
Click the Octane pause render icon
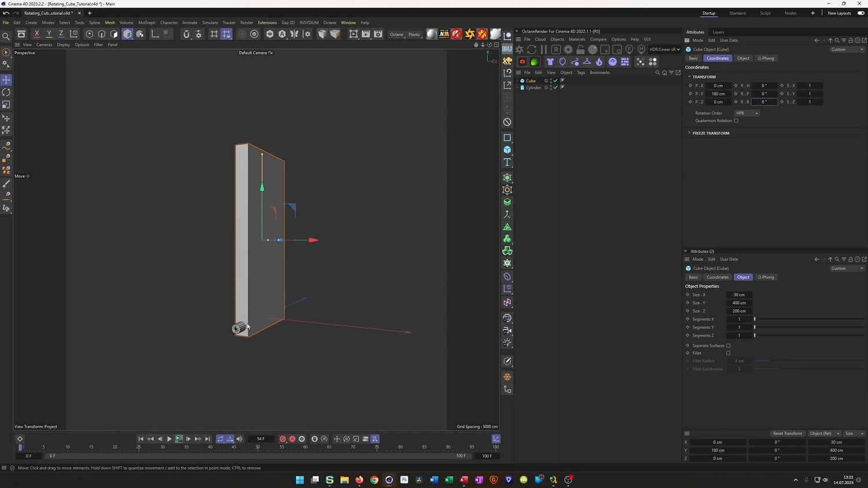coord(544,50)
